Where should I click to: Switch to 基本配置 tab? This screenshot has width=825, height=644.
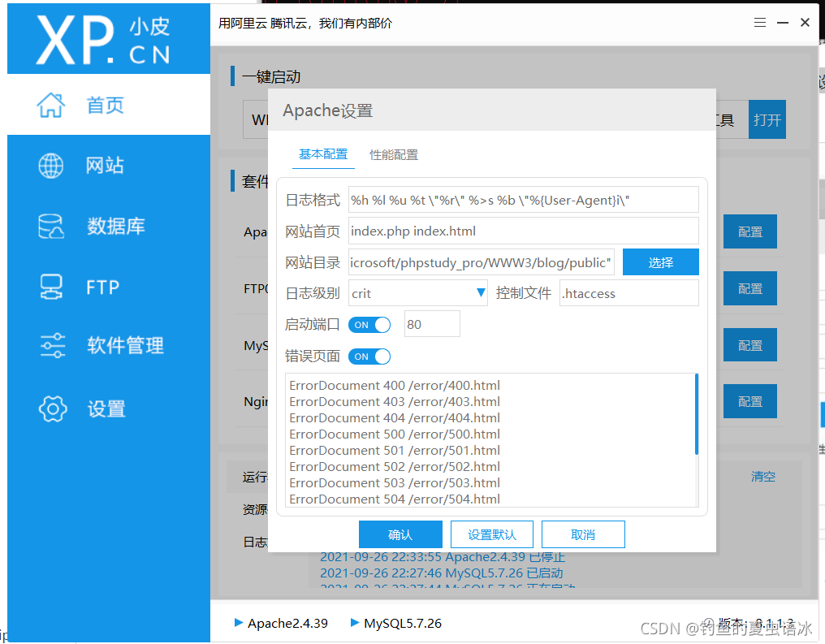[323, 154]
